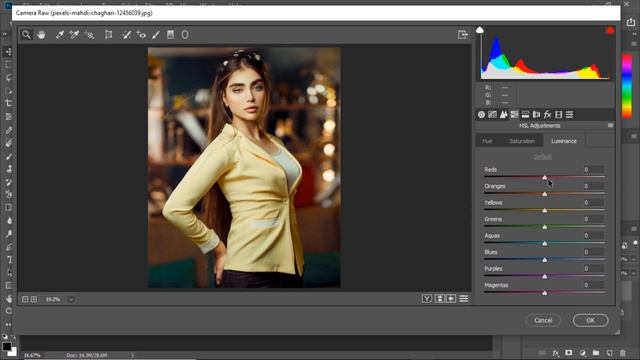The image size is (640, 360).
Task: Zoom in using the plus button
Action: tap(34, 299)
